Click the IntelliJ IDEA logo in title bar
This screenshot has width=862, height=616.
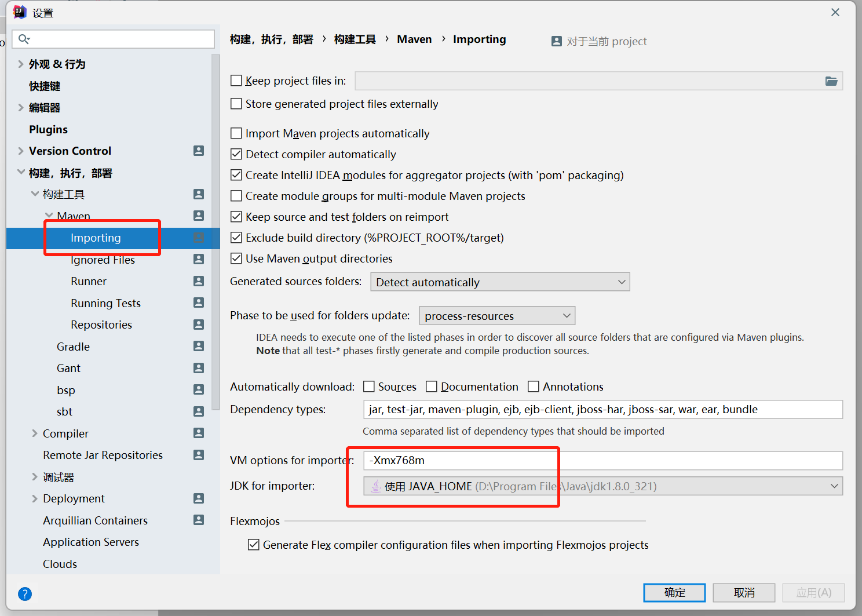(20, 12)
